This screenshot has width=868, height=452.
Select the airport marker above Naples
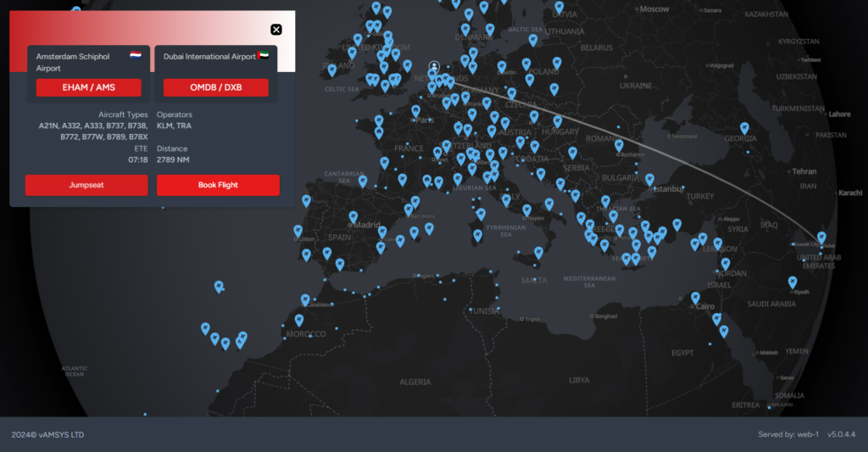point(527,210)
